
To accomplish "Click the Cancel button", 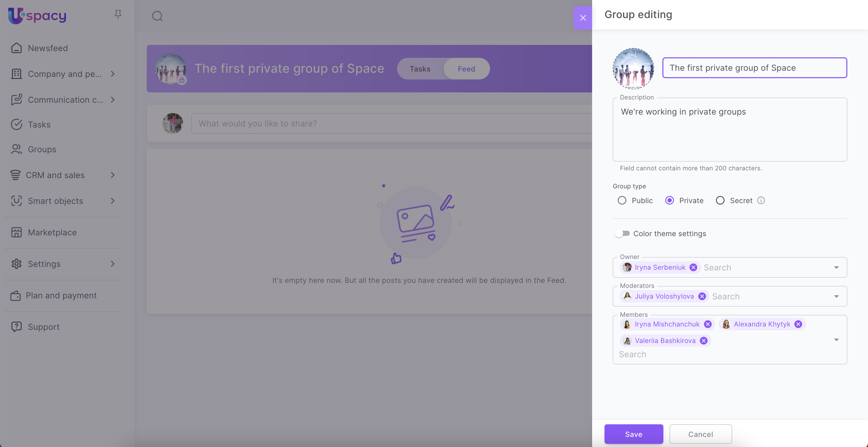I will point(700,434).
